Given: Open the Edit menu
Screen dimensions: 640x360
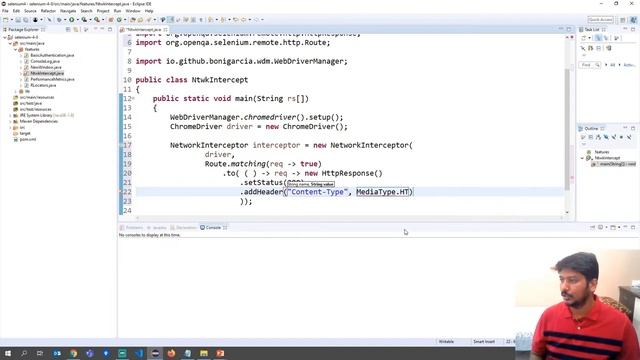Looking at the screenshot, I should point(16,11).
